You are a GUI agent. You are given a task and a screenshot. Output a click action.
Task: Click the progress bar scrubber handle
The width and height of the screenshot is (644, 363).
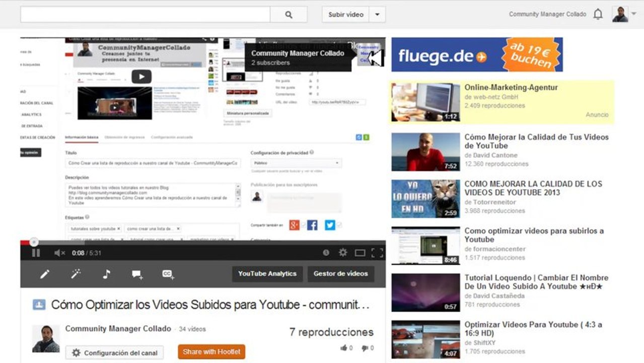(34, 242)
